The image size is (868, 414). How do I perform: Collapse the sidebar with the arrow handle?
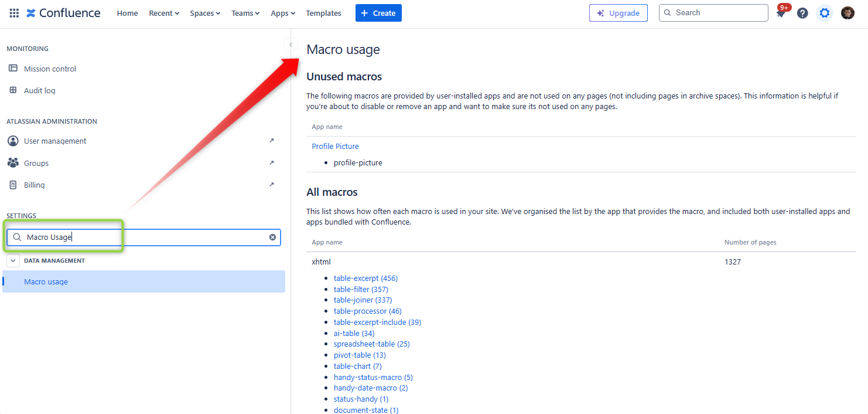click(x=291, y=45)
